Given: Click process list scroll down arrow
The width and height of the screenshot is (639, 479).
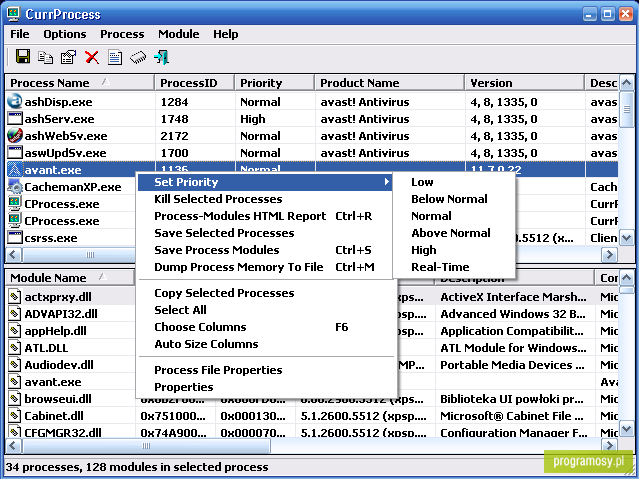Looking at the screenshot, I should point(626,238).
